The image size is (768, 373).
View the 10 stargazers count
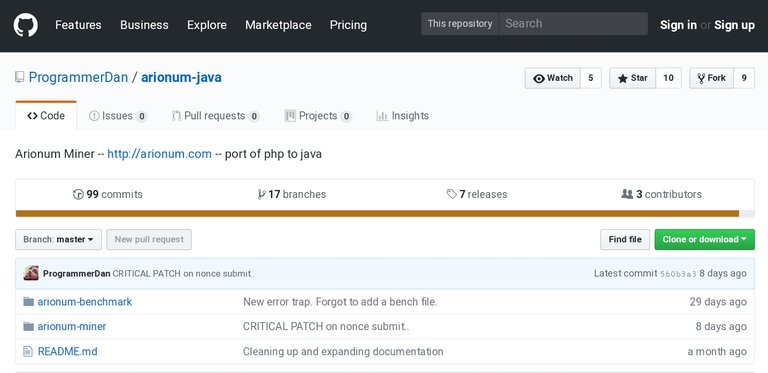pos(668,78)
